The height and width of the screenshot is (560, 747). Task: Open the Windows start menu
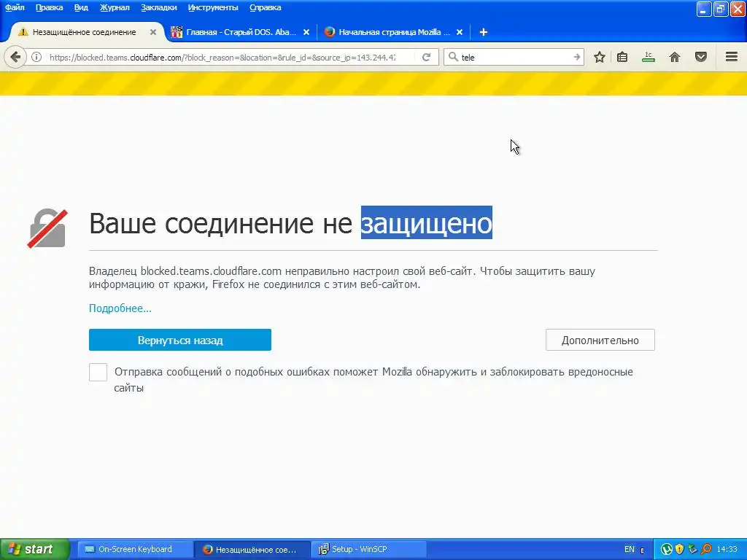pos(34,549)
